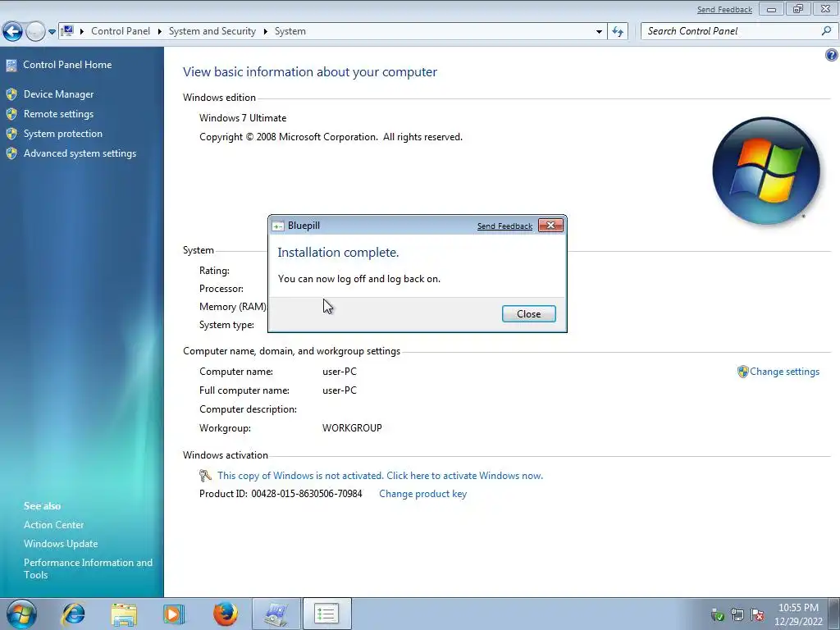This screenshot has height=630, width=840.
Task: Open Remote settings
Action: [58, 114]
